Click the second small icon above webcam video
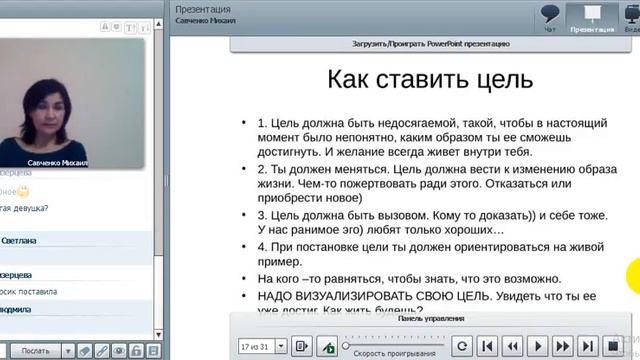 [x=116, y=27]
